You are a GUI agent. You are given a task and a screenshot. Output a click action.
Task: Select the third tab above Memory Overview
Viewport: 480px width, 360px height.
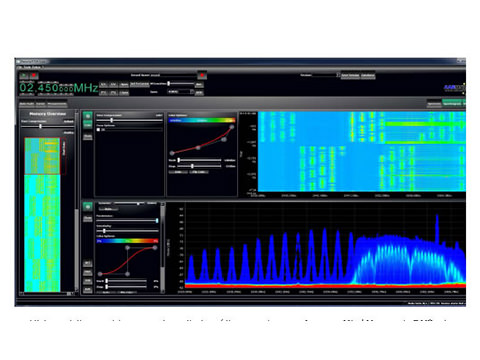(x=57, y=104)
